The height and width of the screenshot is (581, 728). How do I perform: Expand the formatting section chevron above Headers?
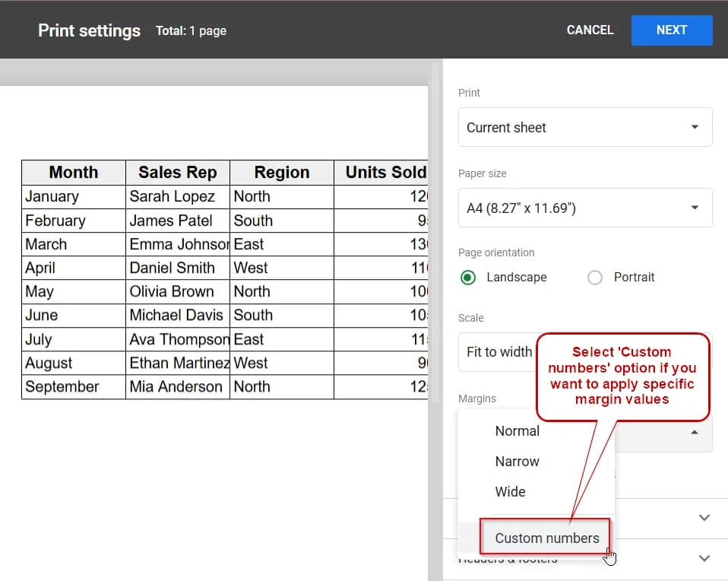point(704,518)
